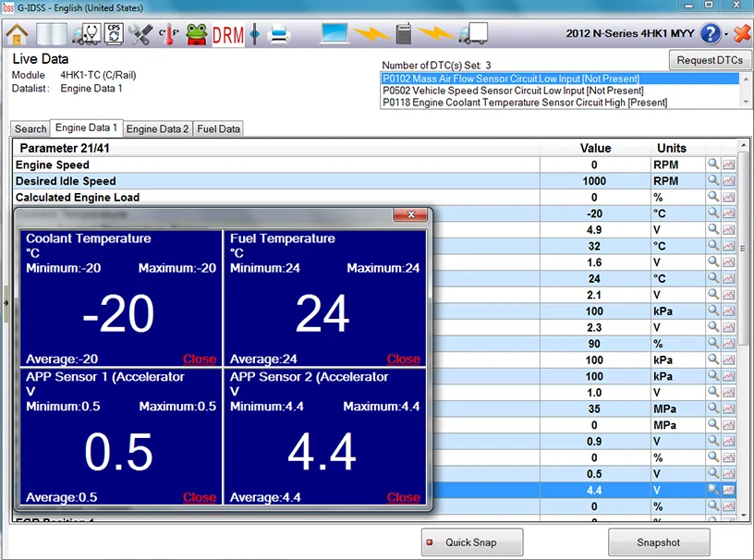The height and width of the screenshot is (560, 754).
Task: Click the truck connection status icon
Action: coord(474,34)
